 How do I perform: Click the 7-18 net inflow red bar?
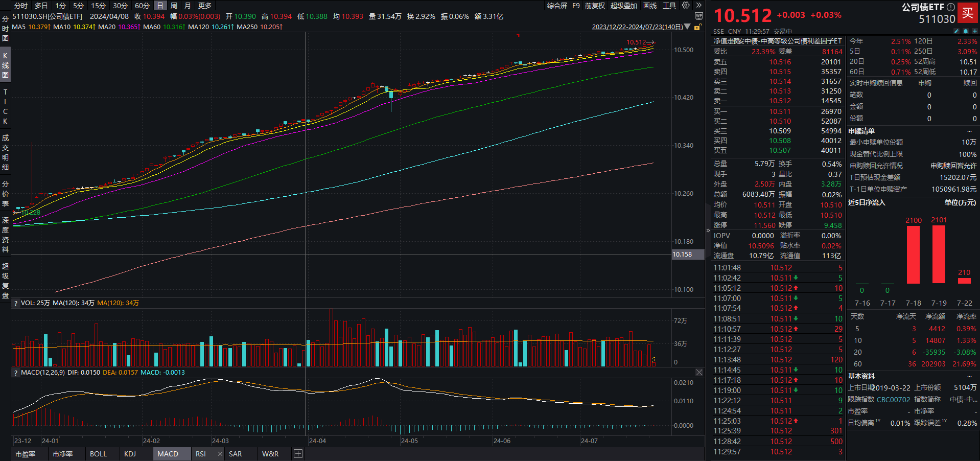coord(913,255)
